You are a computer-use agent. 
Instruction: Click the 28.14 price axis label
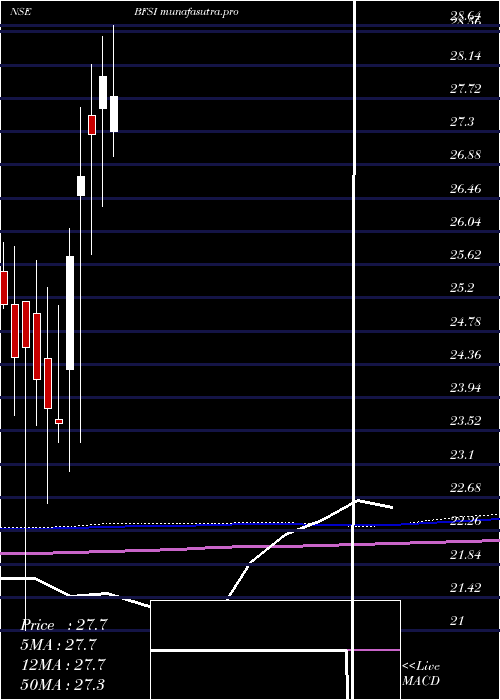[x=465, y=56]
